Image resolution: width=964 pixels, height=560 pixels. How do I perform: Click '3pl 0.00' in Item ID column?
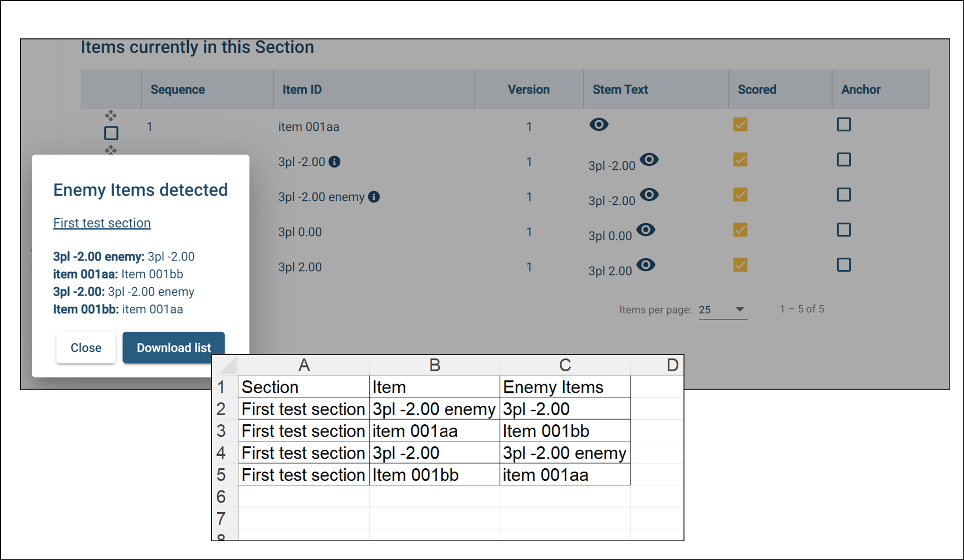tap(300, 232)
